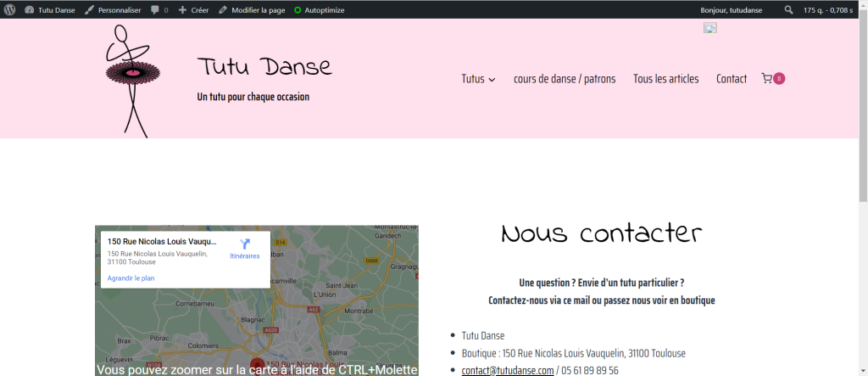Screen dimensions: 868x376
Task: Click the green Autoptimize status circle
Action: [x=298, y=10]
